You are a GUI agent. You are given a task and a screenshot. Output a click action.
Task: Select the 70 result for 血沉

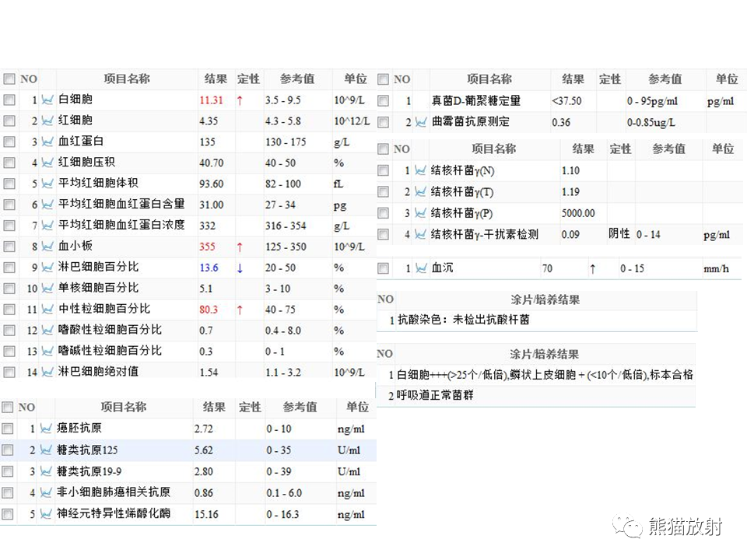click(x=547, y=268)
